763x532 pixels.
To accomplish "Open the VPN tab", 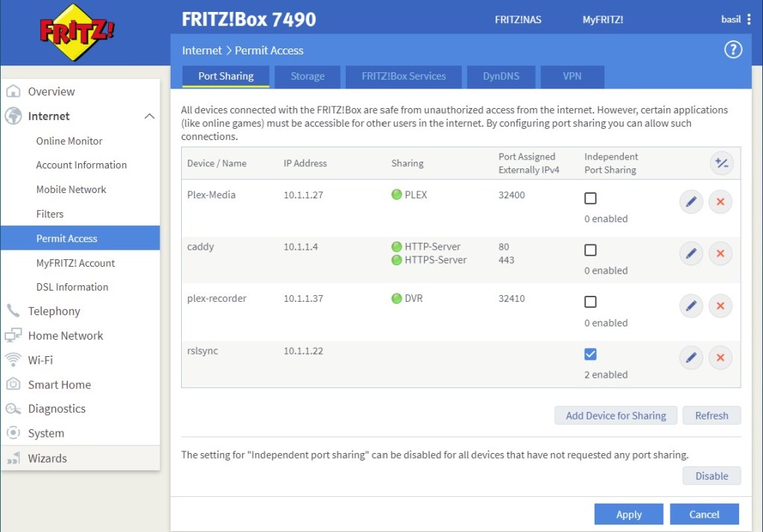I will (x=572, y=77).
